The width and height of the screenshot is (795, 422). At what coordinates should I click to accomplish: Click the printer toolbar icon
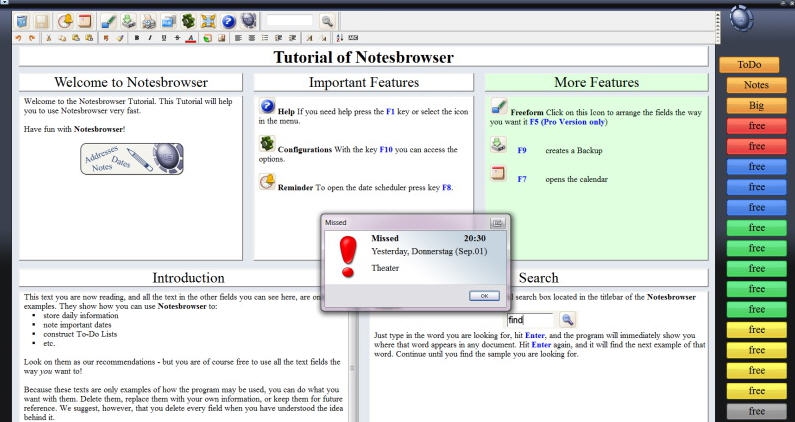point(149,21)
